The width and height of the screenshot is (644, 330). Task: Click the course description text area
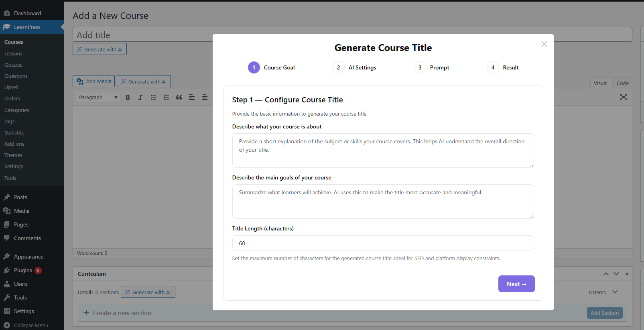[383, 151]
